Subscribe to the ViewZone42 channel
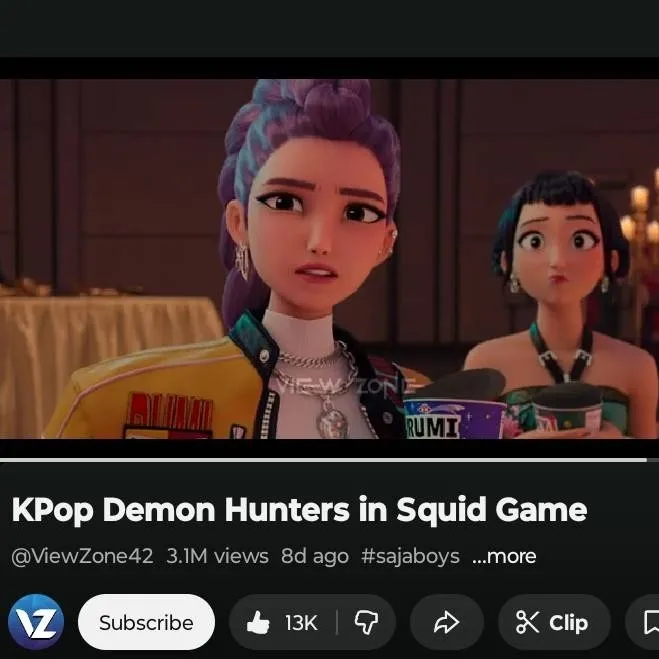Viewport: 659px width, 659px height. [x=146, y=622]
